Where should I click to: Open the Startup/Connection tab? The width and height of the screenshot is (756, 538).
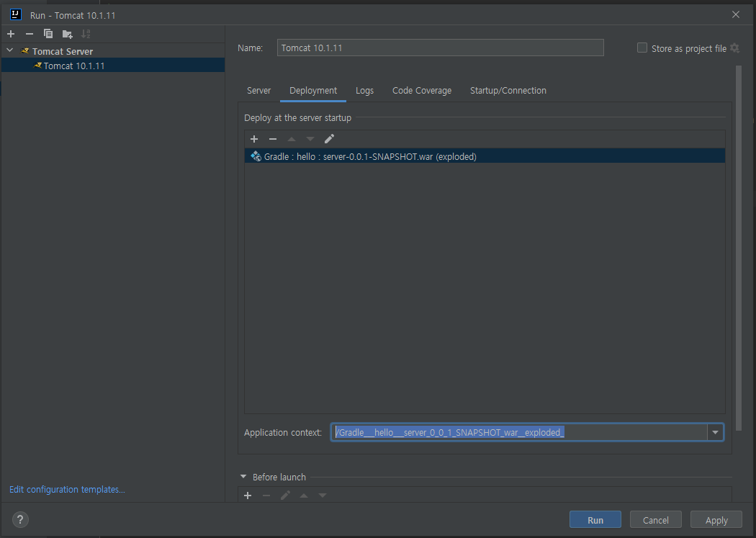pos(508,91)
